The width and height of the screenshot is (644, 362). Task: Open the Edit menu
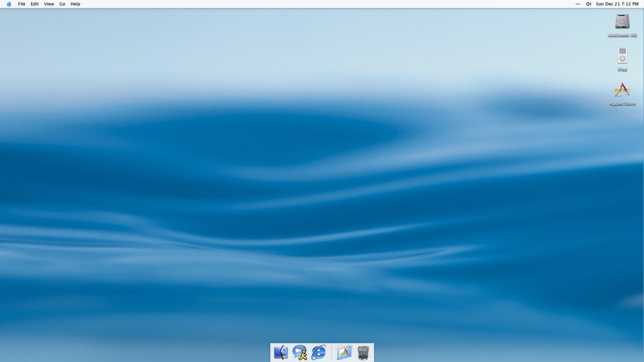(x=35, y=4)
